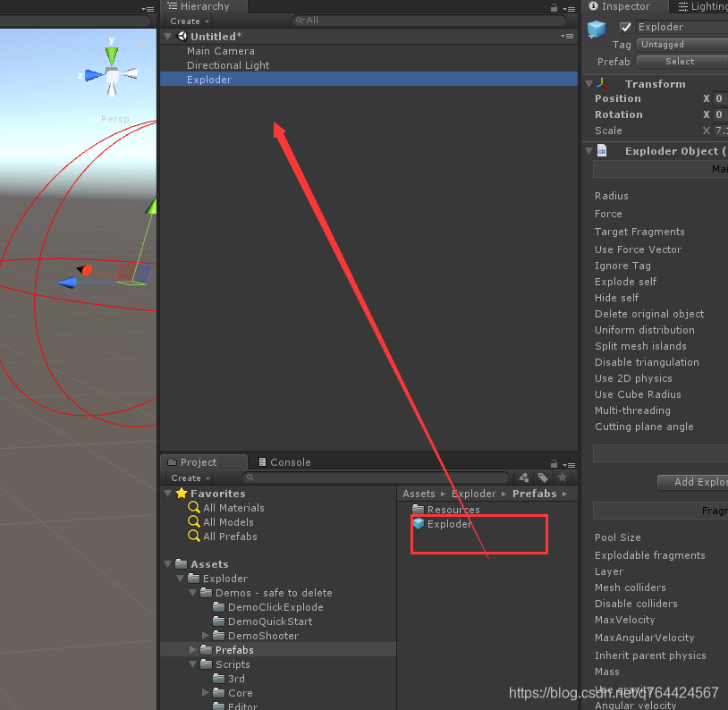Click Persp to toggle perspective view
Image resolution: width=728 pixels, height=710 pixels.
pos(114,118)
